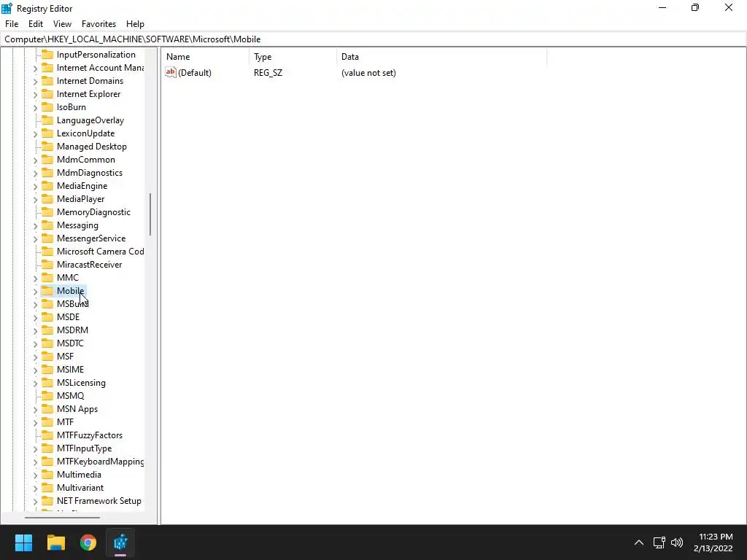The width and height of the screenshot is (747, 560).
Task: Expand the LexiconUpdate key
Action: click(35, 134)
